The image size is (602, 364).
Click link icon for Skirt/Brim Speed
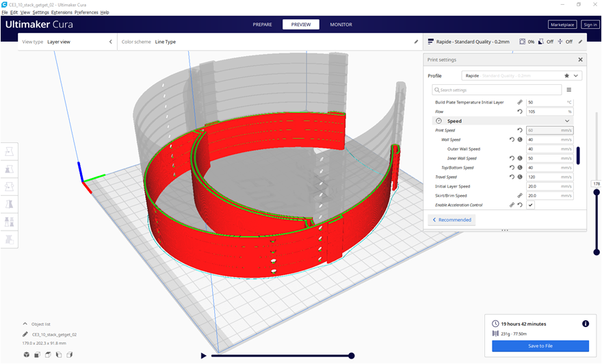[520, 196]
